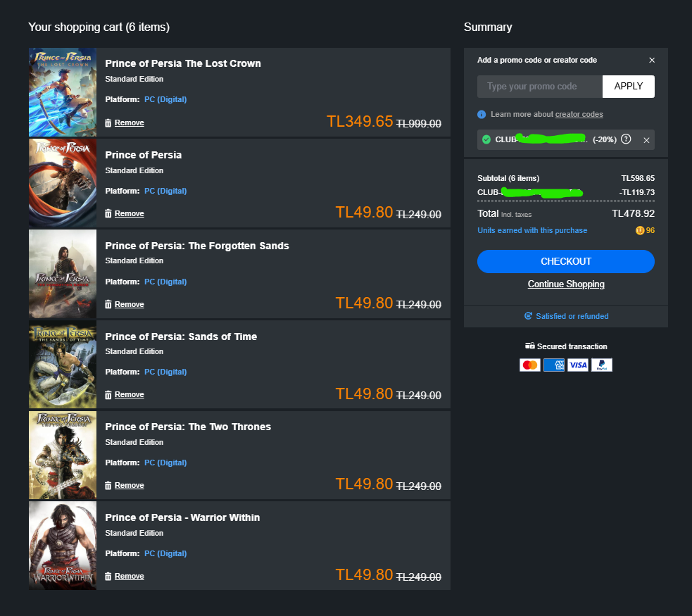
Task: Click The Lost Crown title text
Action: pyautogui.click(x=183, y=63)
